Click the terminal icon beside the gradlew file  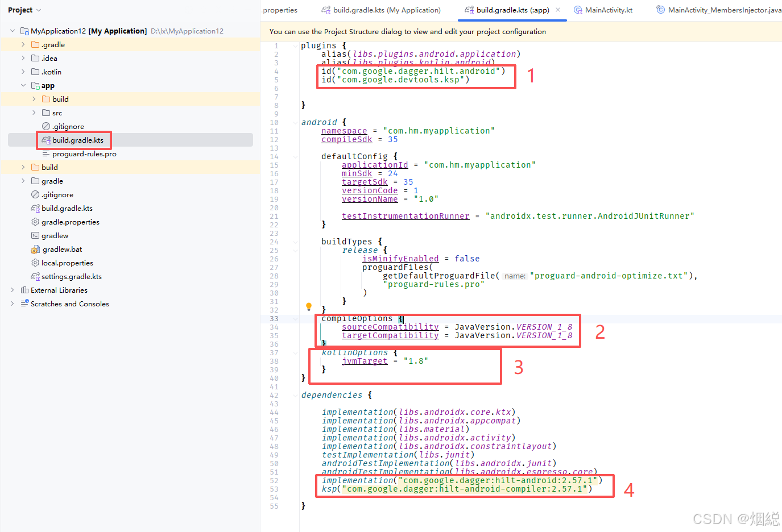[36, 235]
